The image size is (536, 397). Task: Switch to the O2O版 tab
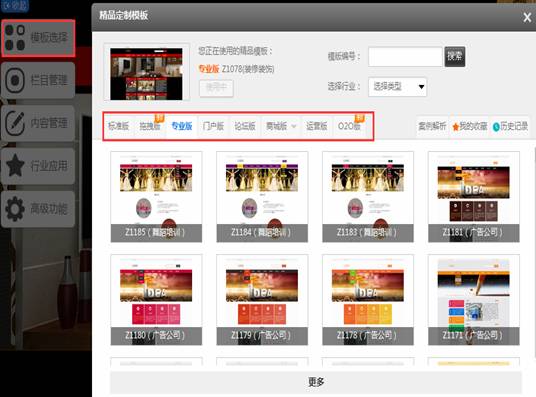pos(349,126)
